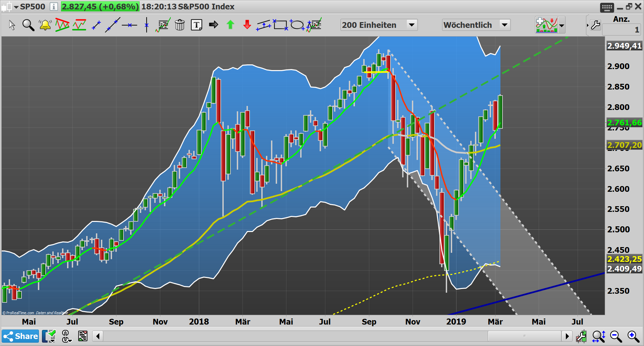The width and height of the screenshot is (644, 346).
Task: Delete objects with the trash can icon
Action: 180,25
